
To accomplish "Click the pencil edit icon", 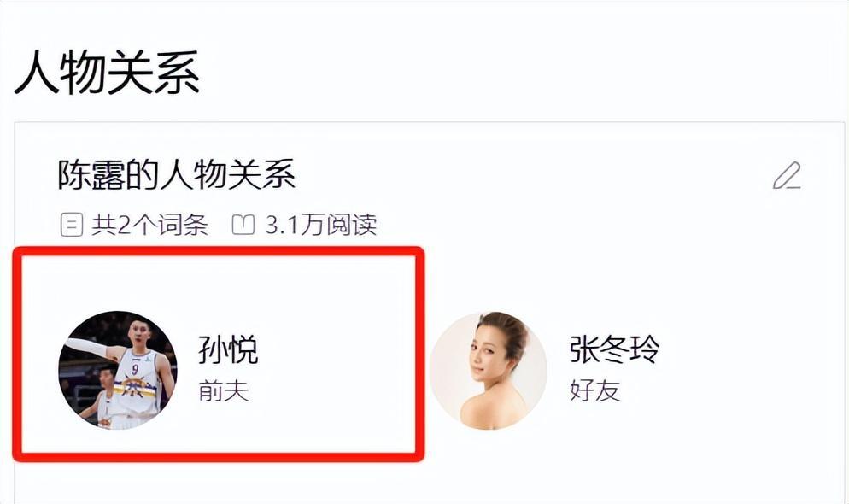I will pyautogui.click(x=787, y=175).
